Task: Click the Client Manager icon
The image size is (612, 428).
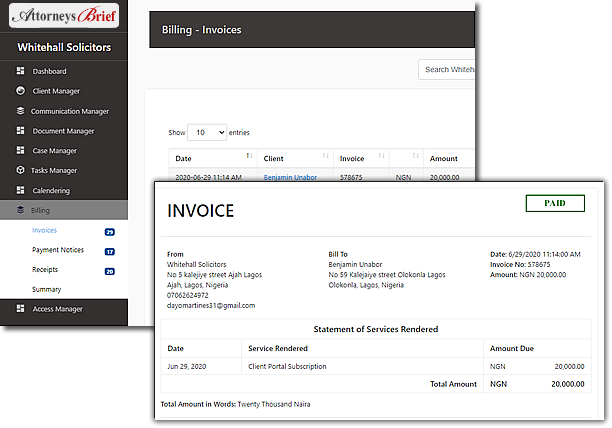Action: 20,91
